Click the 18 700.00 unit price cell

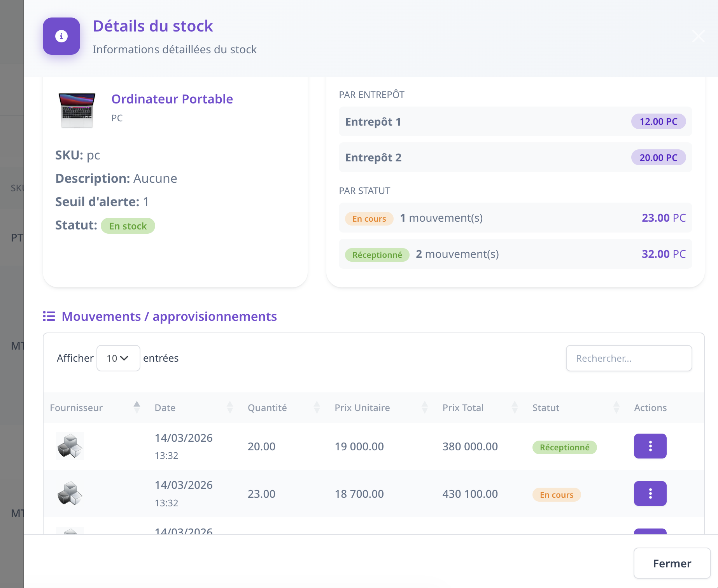pos(359,494)
